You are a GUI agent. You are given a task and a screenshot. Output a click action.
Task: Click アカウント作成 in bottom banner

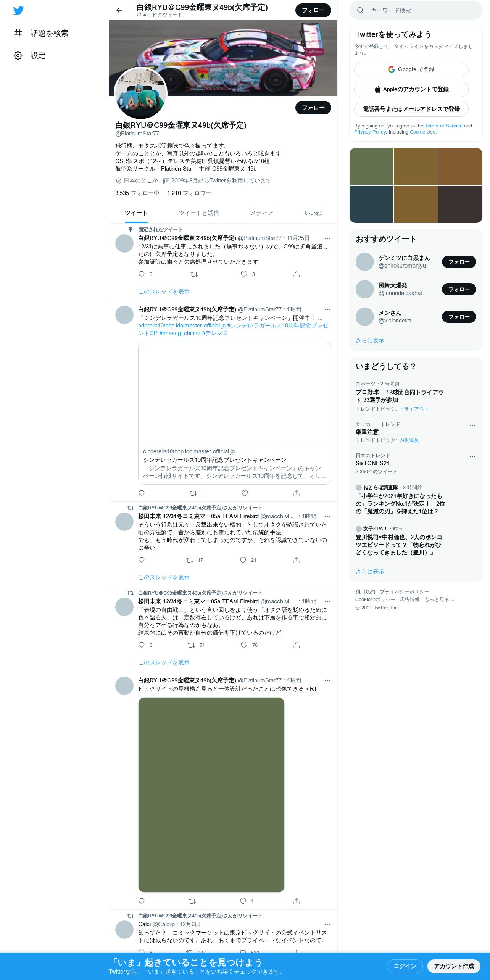[454, 966]
